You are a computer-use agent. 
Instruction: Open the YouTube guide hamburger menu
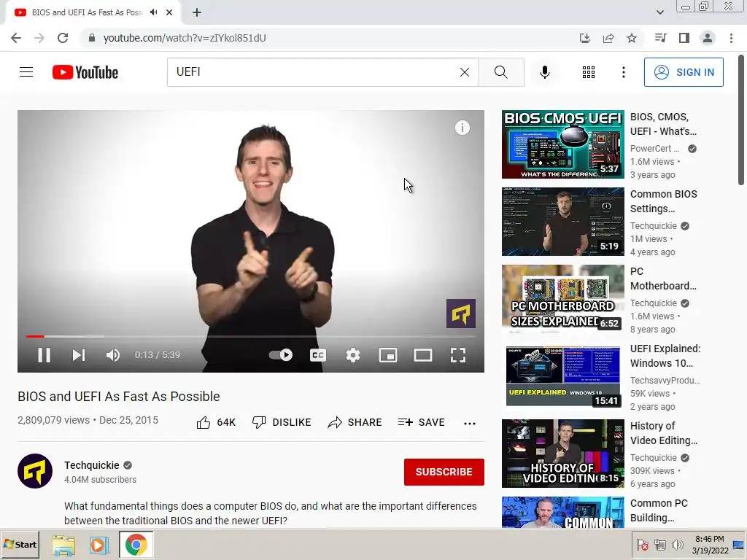click(26, 72)
